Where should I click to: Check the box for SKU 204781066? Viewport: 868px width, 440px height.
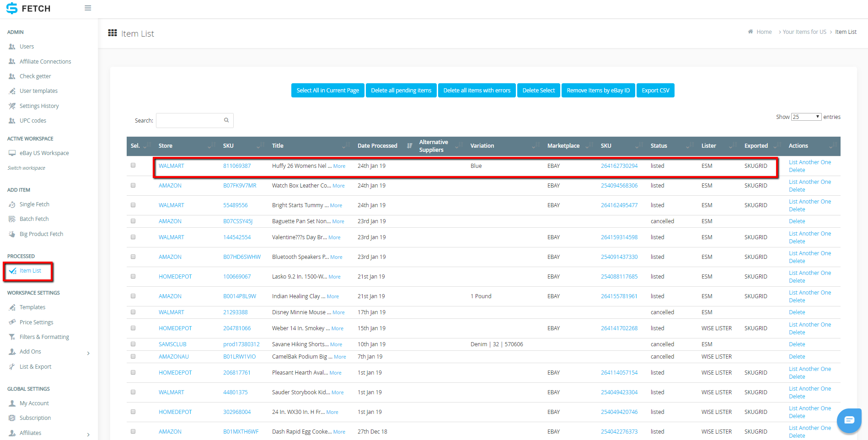[x=133, y=328]
